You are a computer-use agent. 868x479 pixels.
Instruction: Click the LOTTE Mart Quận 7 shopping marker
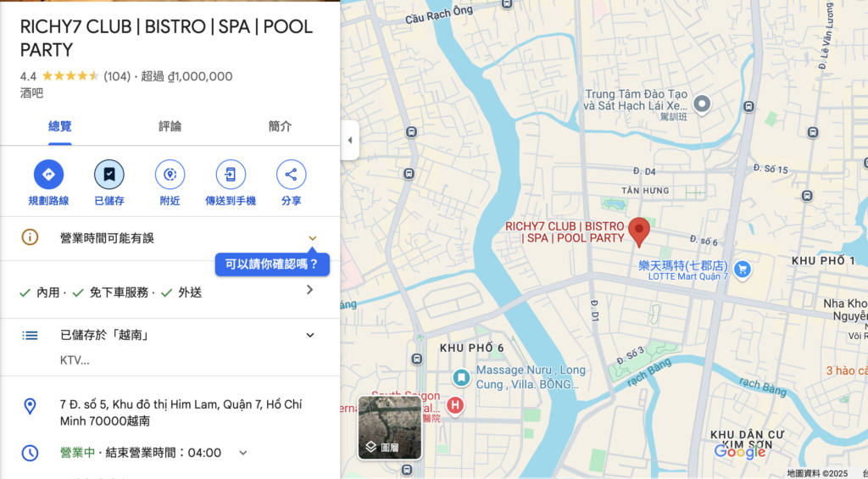click(x=743, y=270)
